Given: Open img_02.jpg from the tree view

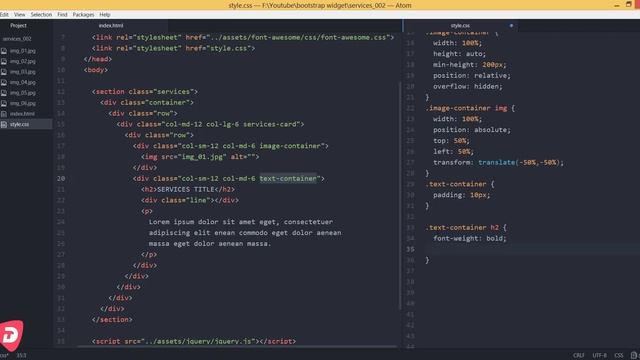Looking at the screenshot, I should point(22,61).
